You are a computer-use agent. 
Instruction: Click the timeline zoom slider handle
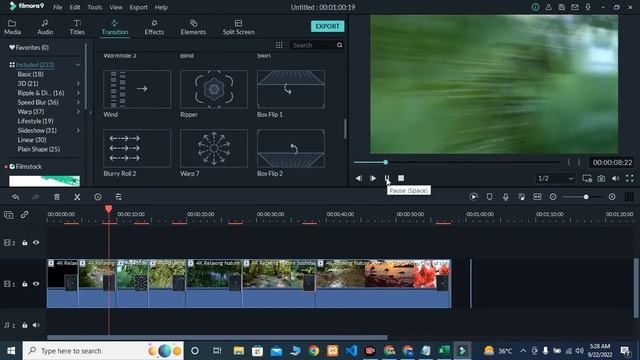click(x=586, y=197)
